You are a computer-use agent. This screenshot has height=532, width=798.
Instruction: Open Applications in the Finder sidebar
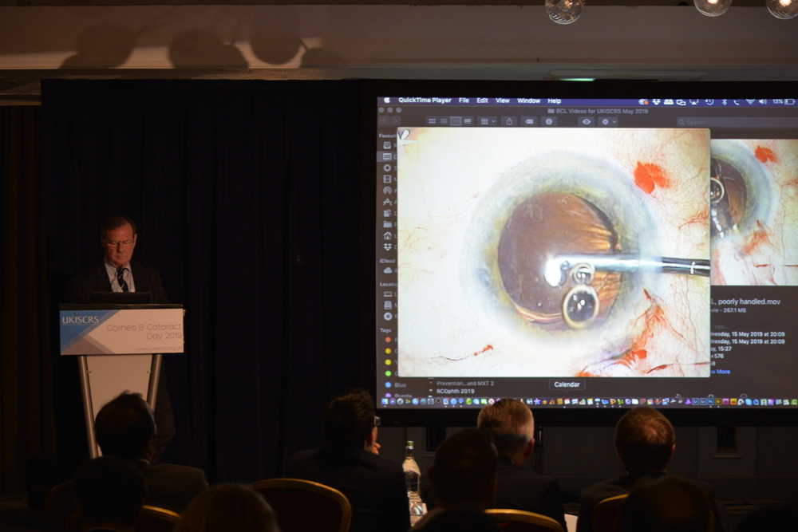[387, 202]
